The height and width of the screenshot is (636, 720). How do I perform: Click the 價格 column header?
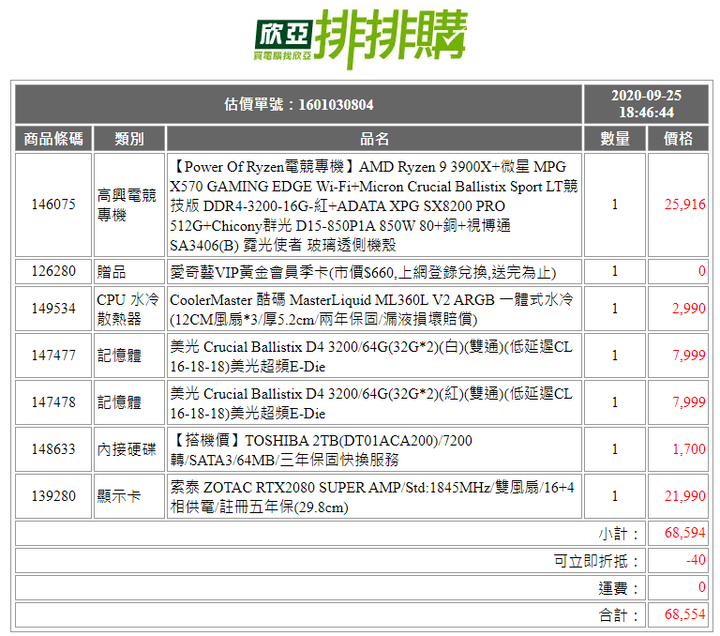point(678,139)
